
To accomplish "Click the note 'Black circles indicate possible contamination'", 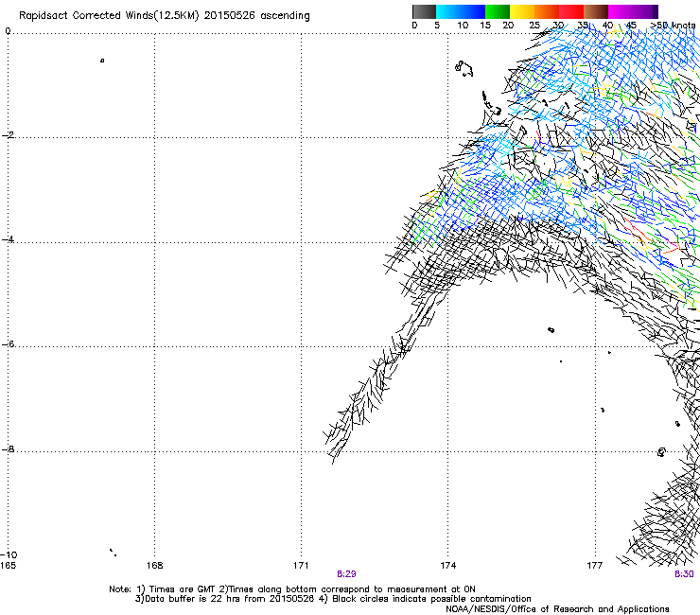I will pyautogui.click(x=431, y=599).
